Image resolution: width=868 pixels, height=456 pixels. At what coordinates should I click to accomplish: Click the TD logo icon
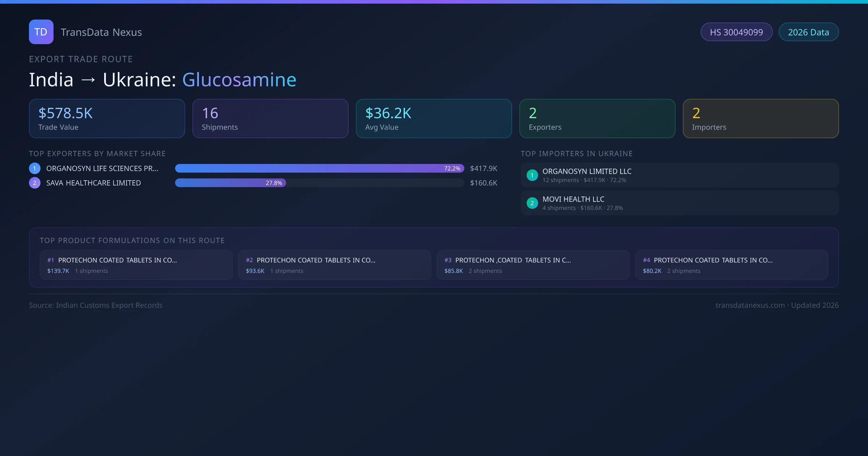[41, 32]
